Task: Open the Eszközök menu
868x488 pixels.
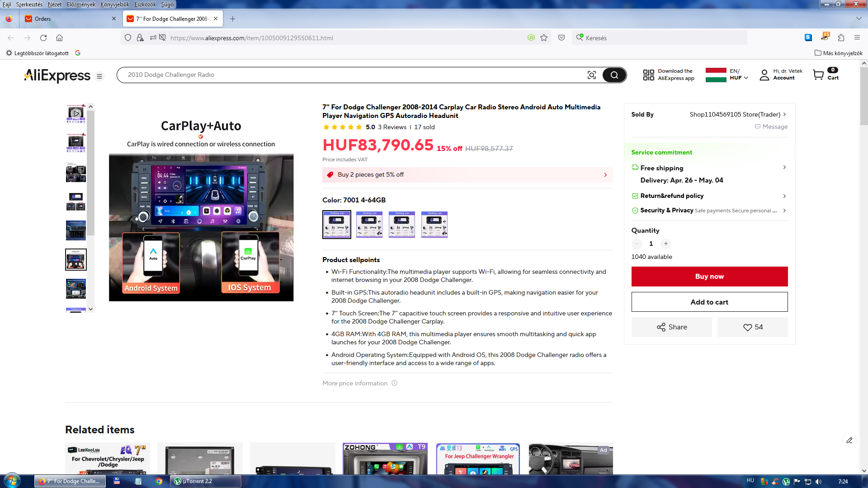Action: (x=145, y=5)
